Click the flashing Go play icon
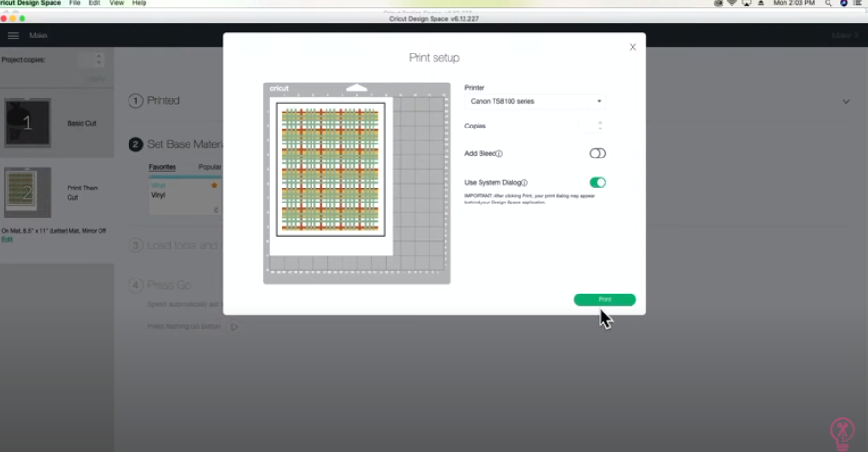The width and height of the screenshot is (868, 452). [235, 327]
